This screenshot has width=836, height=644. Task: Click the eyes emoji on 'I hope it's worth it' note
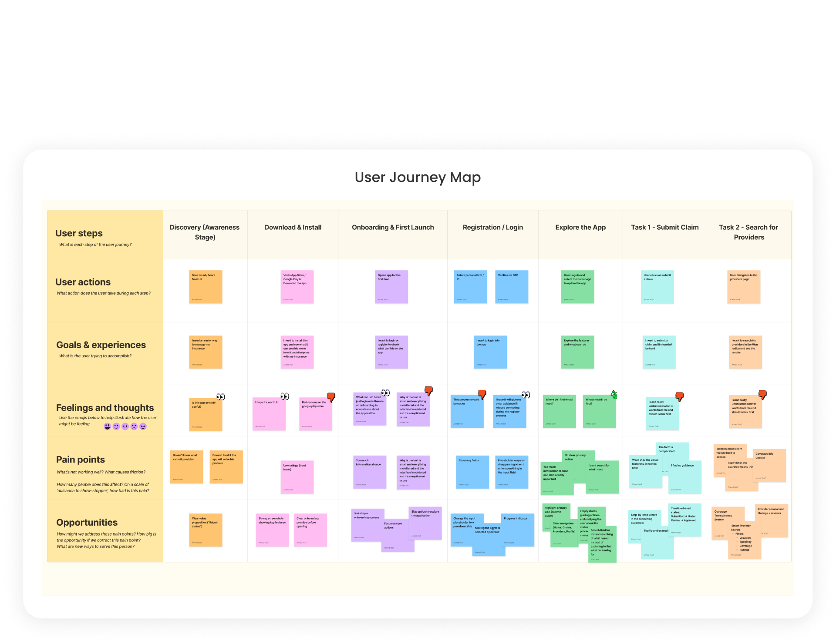[285, 396]
